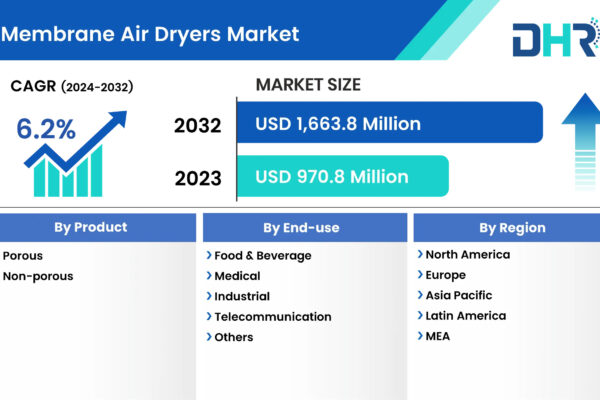Screen dimensions: 600x400
Task: Click the Europe region text
Action: pyautogui.click(x=446, y=275)
